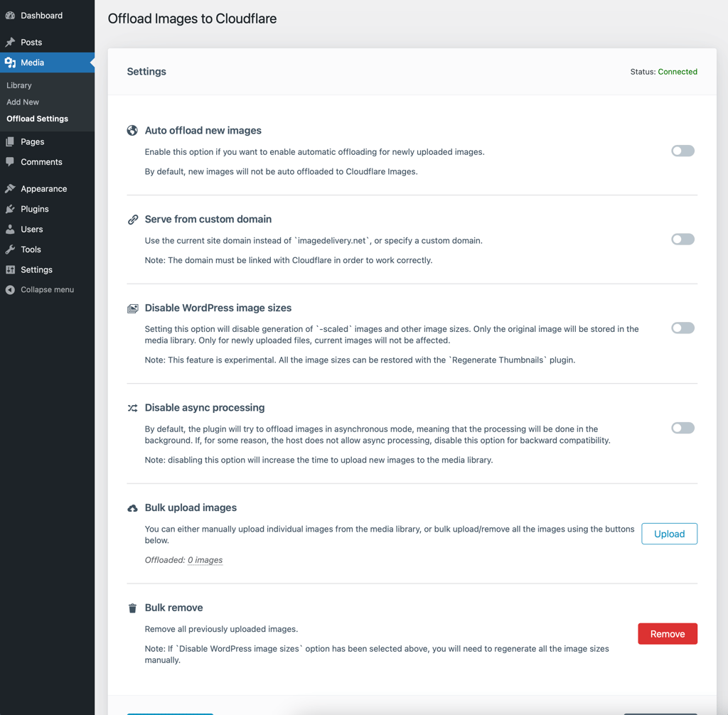This screenshot has width=728, height=715.
Task: Click 'Remove all previously uploaded images.' text
Action: pyautogui.click(x=222, y=629)
